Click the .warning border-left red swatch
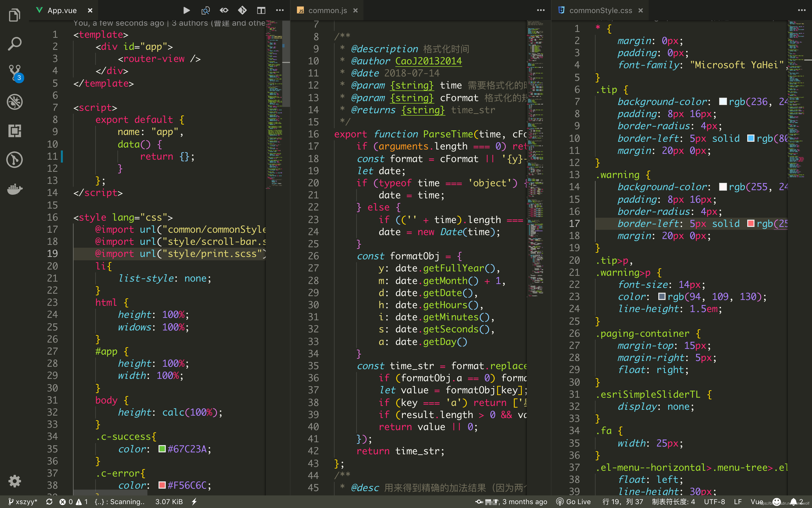Viewport: 812px width, 508px height. [x=751, y=224]
